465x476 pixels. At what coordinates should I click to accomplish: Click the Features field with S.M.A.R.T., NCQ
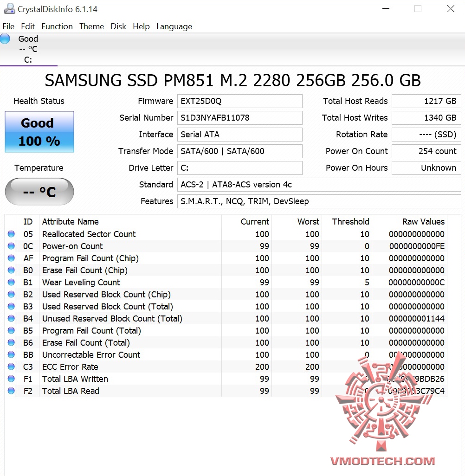[x=319, y=201]
